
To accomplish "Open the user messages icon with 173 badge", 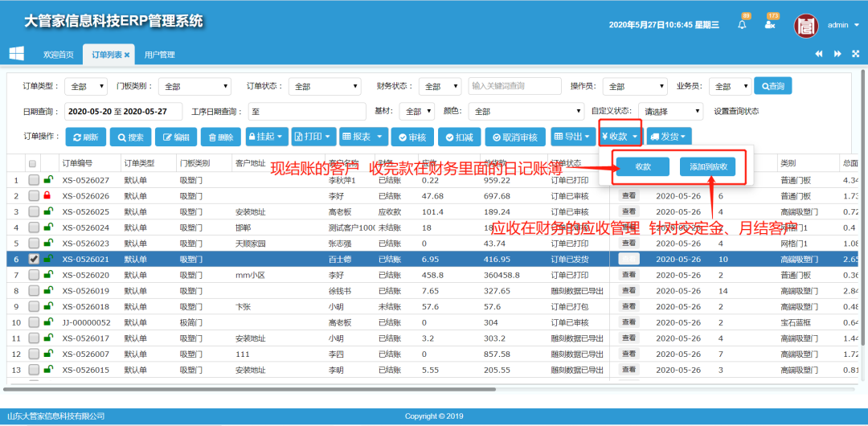I will point(770,25).
